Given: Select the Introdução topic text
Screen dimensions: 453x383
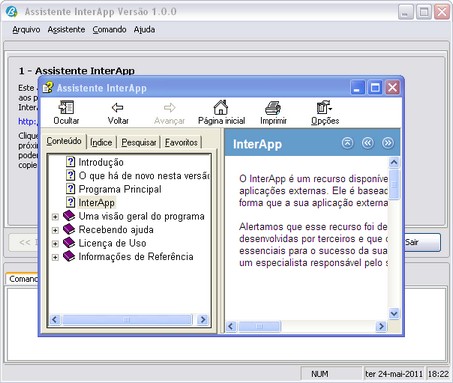Looking at the screenshot, I should click(101, 162).
